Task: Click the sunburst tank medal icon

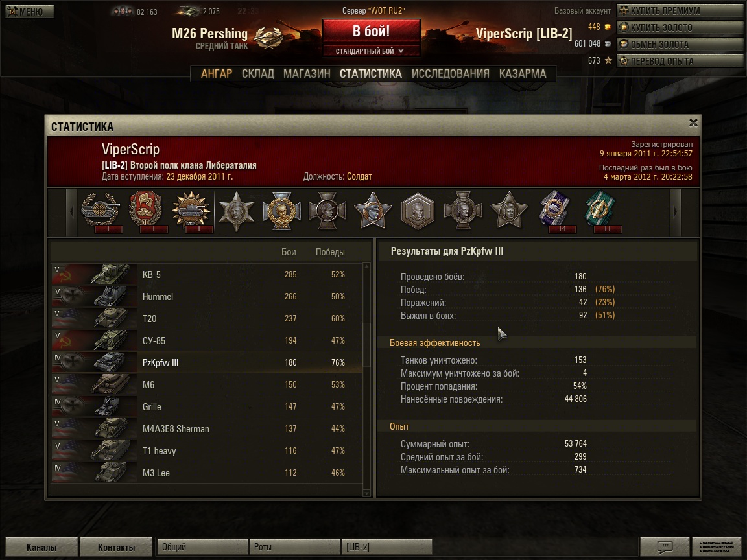Action: [x=191, y=211]
